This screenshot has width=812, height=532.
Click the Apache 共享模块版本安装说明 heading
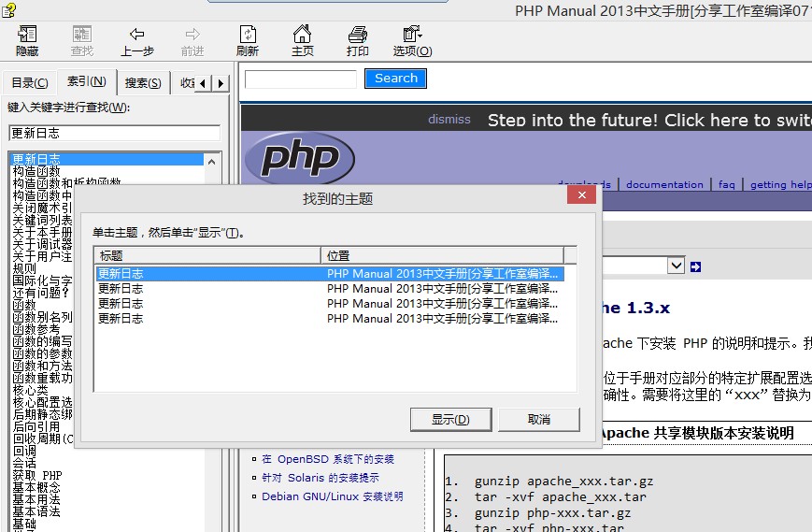(x=698, y=433)
